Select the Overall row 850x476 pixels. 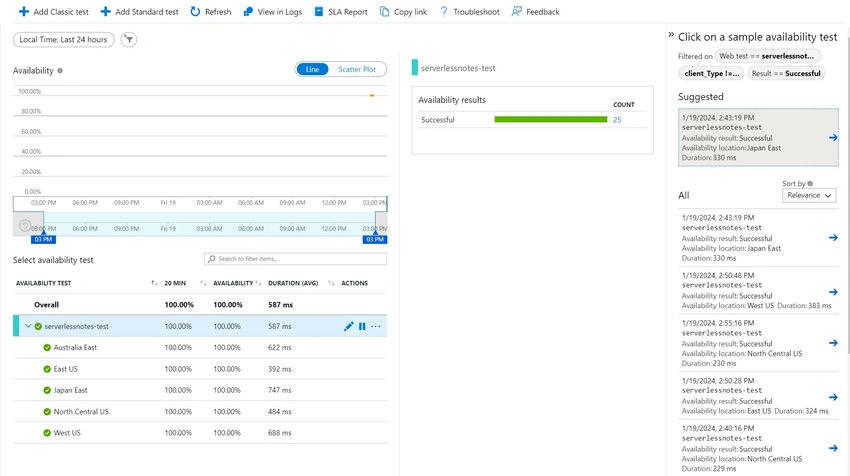(x=200, y=305)
